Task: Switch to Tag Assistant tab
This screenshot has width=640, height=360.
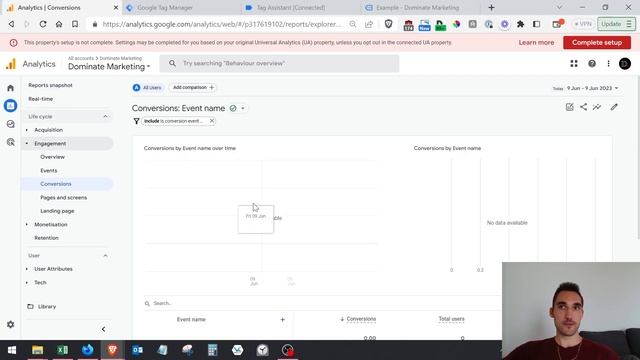Action: click(x=301, y=8)
